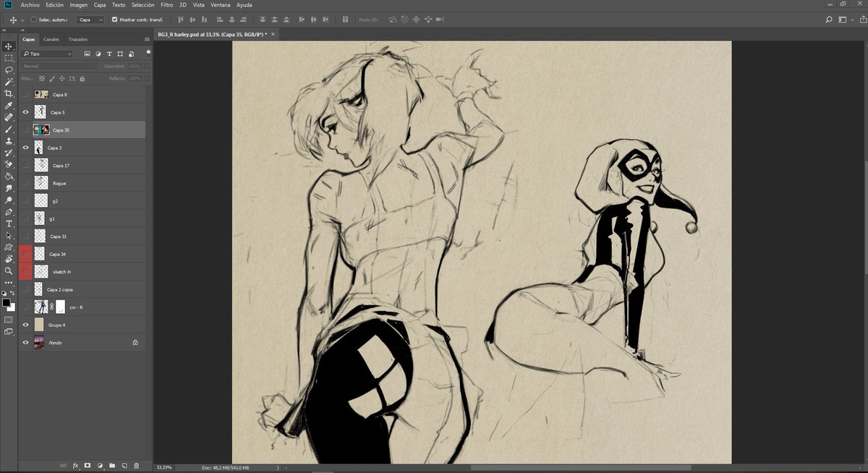
Task: Hide the Grupo 4 layer
Action: pyautogui.click(x=26, y=325)
